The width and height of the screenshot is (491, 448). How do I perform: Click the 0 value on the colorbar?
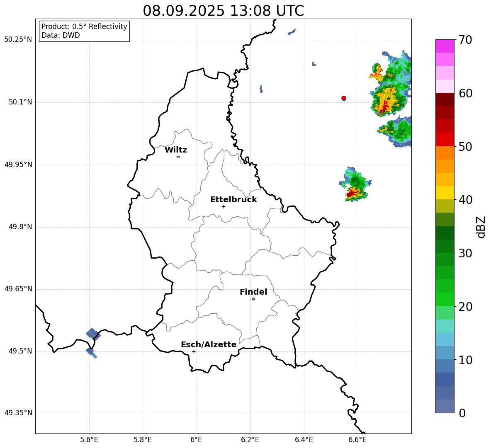coord(462,413)
